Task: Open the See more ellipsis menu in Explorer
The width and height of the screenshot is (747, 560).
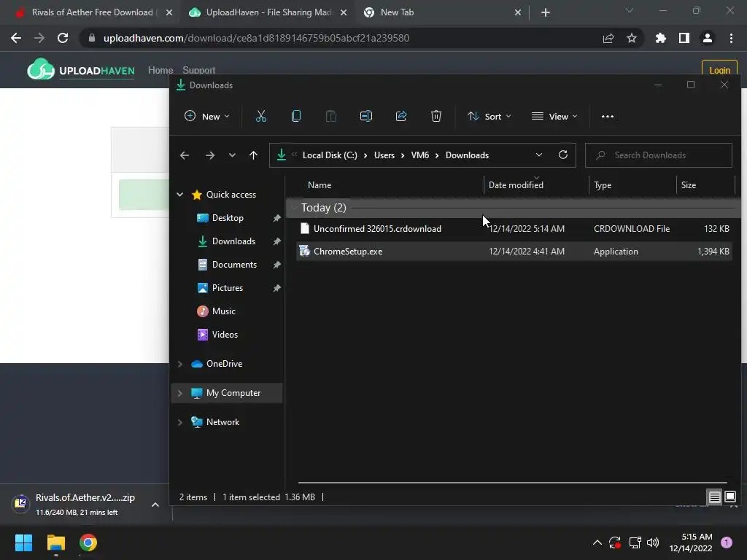Action: click(608, 116)
